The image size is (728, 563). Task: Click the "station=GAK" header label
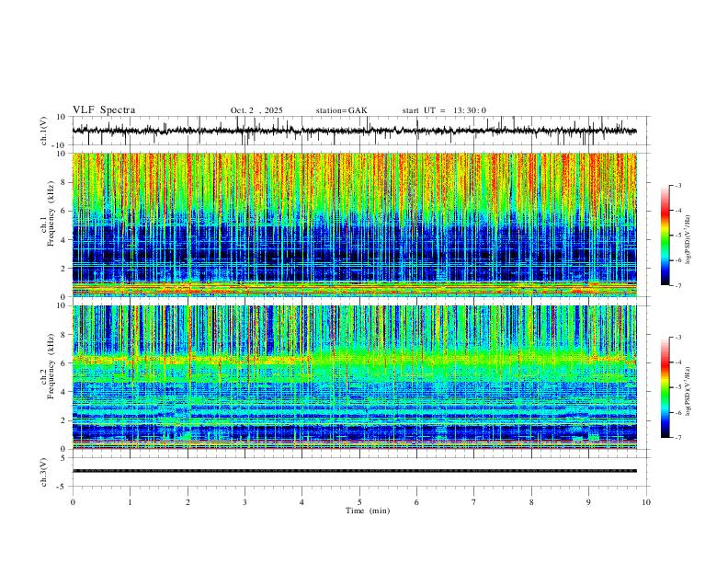[341, 110]
